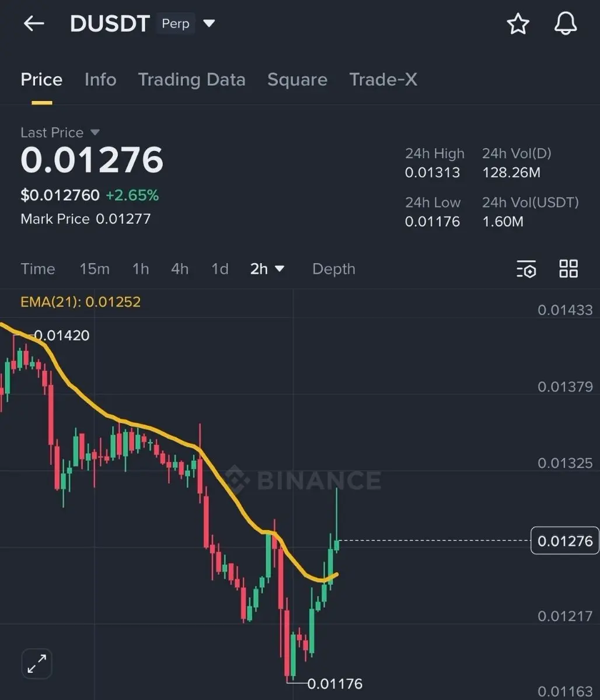
Task: Tap the back arrow icon
Action: (34, 23)
